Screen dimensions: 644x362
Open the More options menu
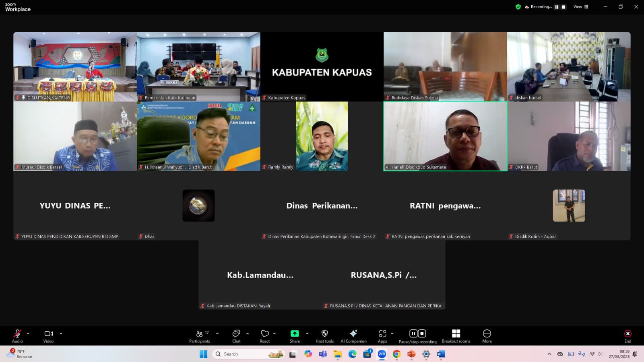pyautogui.click(x=487, y=336)
